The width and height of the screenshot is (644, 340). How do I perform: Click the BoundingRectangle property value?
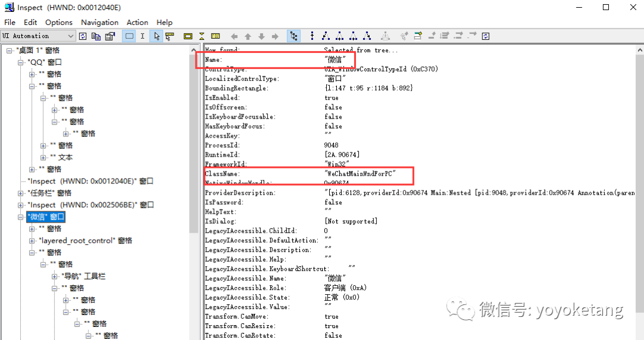point(369,88)
